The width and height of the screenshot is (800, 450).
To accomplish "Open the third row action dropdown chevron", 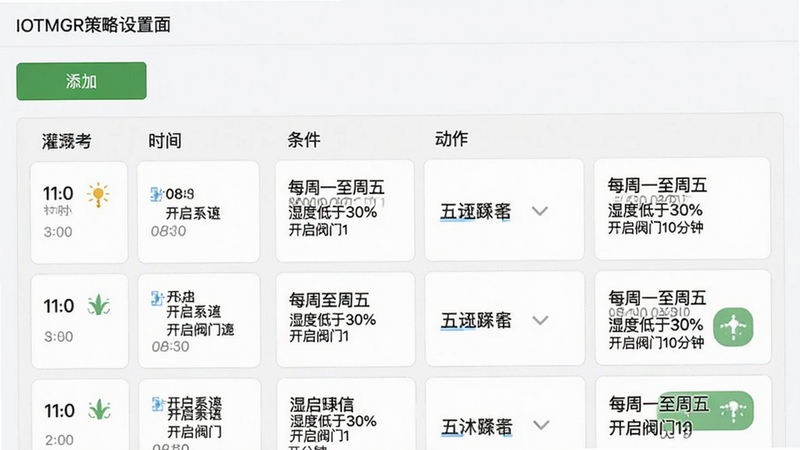I will (541, 424).
